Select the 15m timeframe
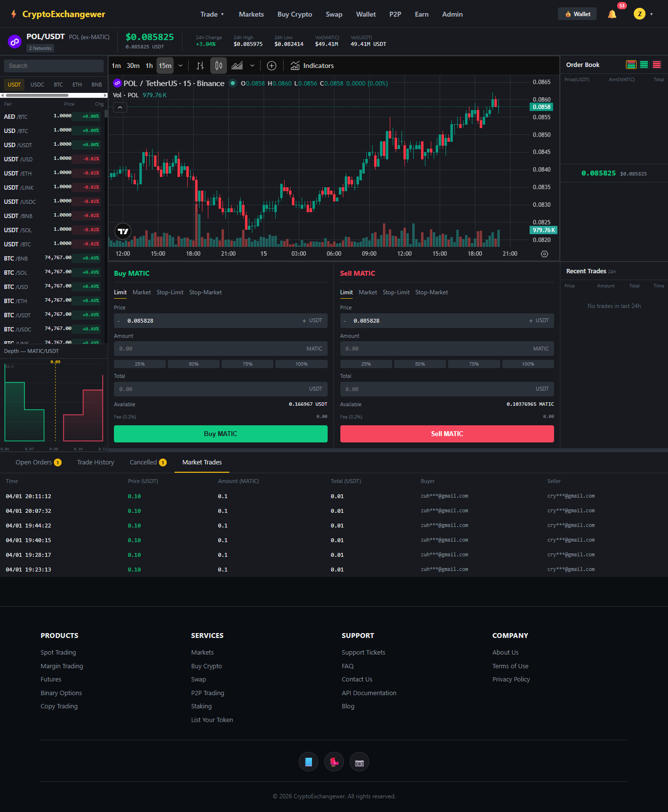This screenshot has height=812, width=668. [x=165, y=66]
